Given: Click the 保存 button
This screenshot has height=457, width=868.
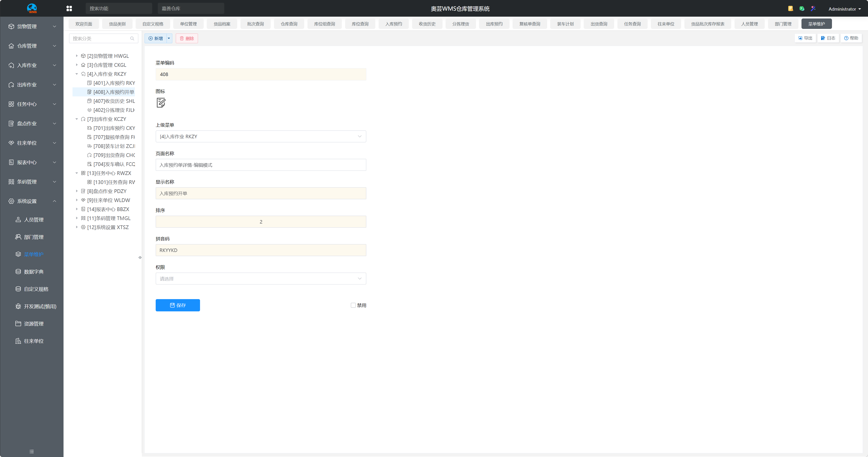Looking at the screenshot, I should (178, 305).
